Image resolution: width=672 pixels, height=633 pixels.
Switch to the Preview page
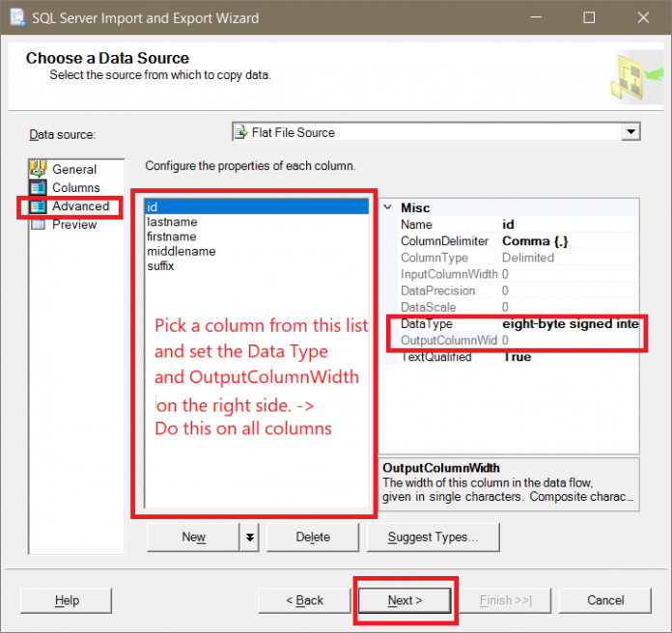click(74, 224)
